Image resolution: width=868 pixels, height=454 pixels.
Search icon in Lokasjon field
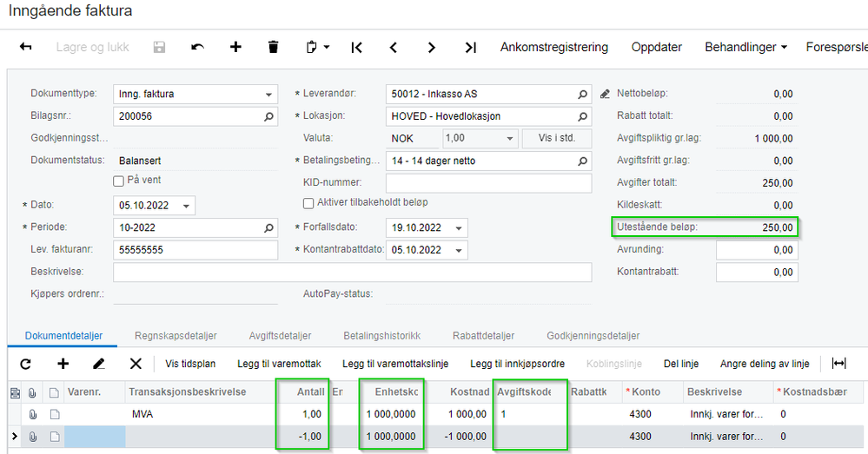(582, 116)
